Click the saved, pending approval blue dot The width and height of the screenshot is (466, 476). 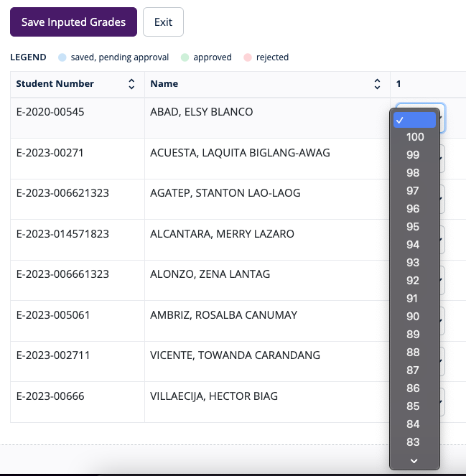62,57
